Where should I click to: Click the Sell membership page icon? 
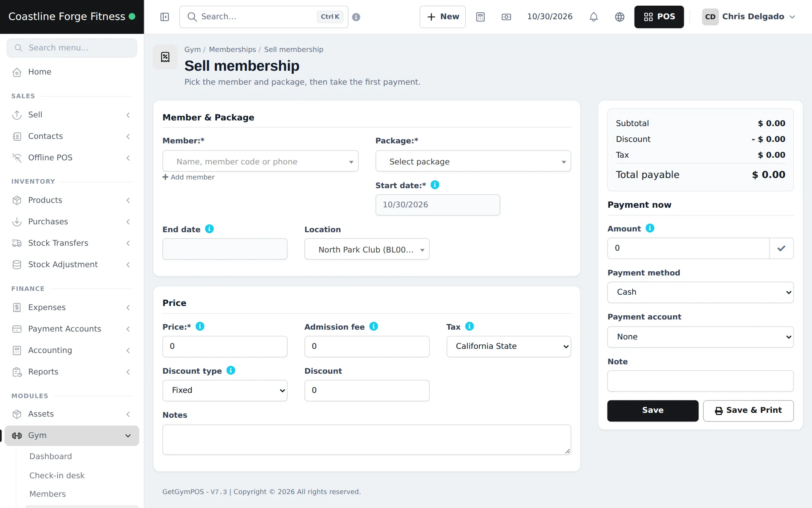tap(165, 57)
